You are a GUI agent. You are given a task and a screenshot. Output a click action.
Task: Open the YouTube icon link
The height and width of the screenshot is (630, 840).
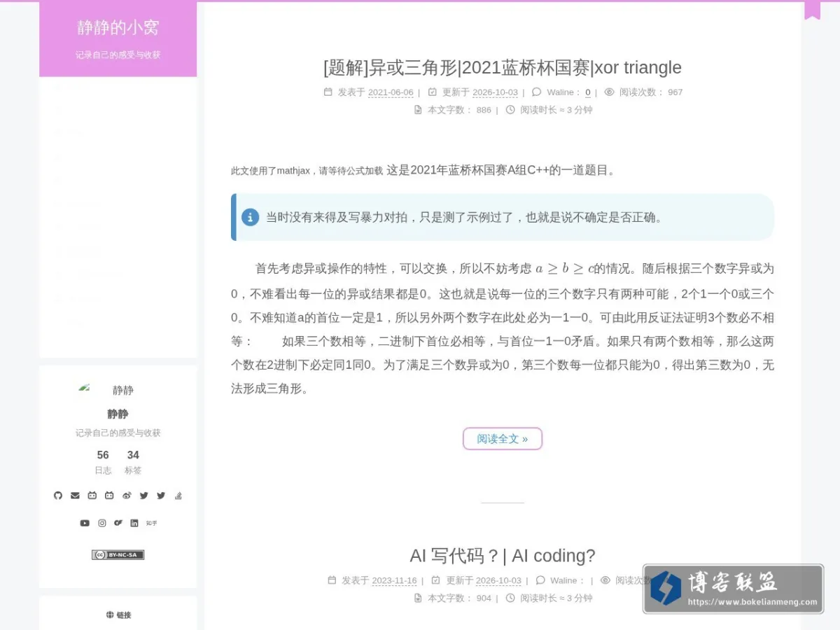85,523
